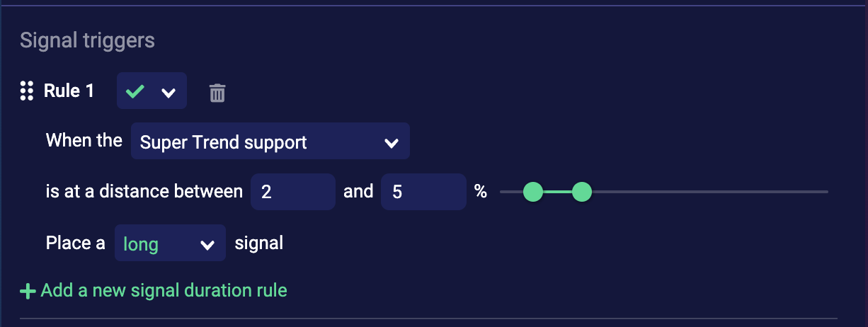The height and width of the screenshot is (327, 868).
Task: Open the Super Trend support dropdown
Action: pos(269,142)
